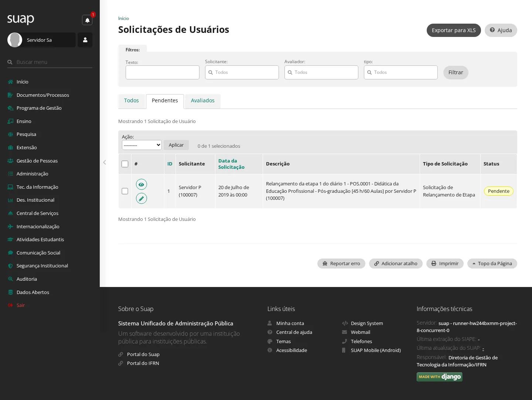This screenshot has height=400, width=532.
Task: Focus the Texto filter input
Action: click(x=163, y=72)
